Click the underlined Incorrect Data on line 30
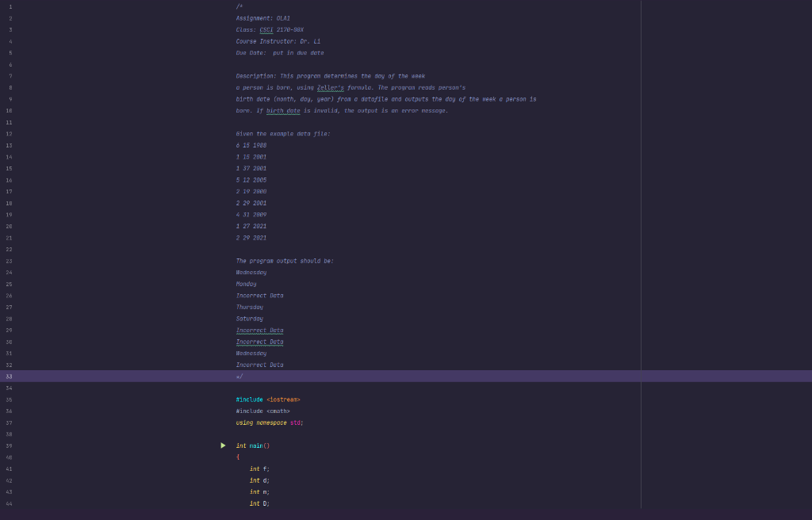This screenshot has width=812, height=520. click(259, 342)
